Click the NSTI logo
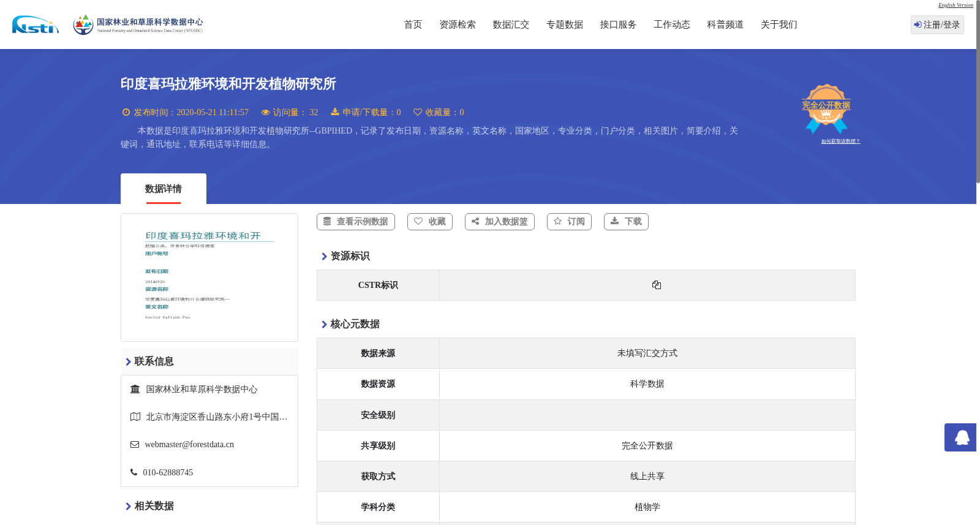 coord(36,25)
